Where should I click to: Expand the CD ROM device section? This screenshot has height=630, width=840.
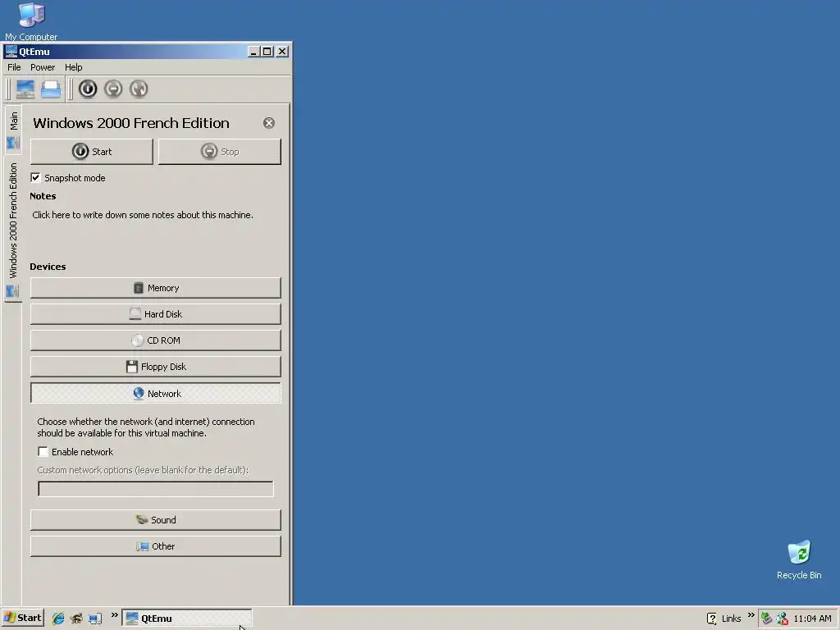click(x=155, y=340)
